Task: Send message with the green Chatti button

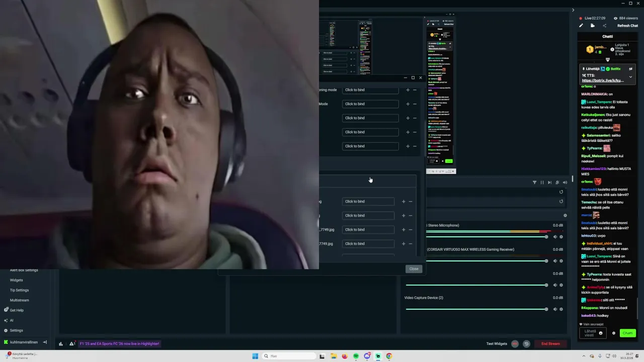Action: (627, 333)
